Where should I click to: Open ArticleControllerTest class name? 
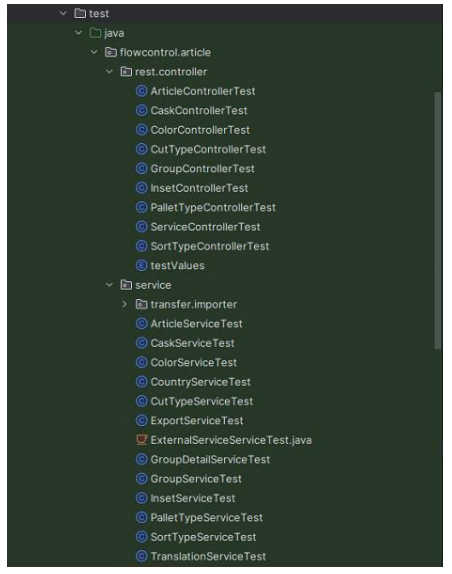point(203,91)
